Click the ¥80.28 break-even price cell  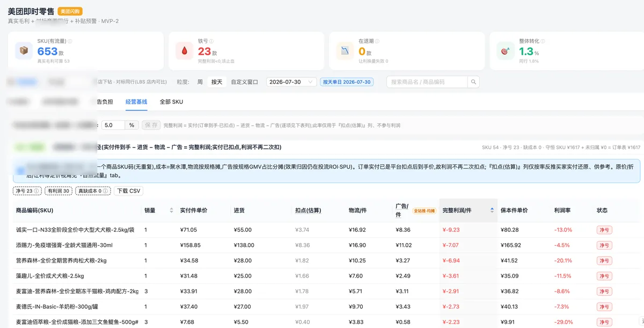tap(509, 230)
